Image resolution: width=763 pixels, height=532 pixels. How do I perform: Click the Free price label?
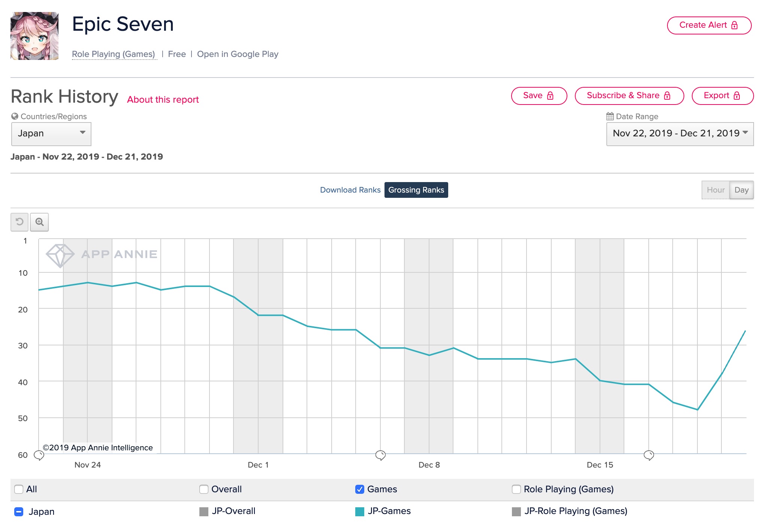tap(177, 54)
